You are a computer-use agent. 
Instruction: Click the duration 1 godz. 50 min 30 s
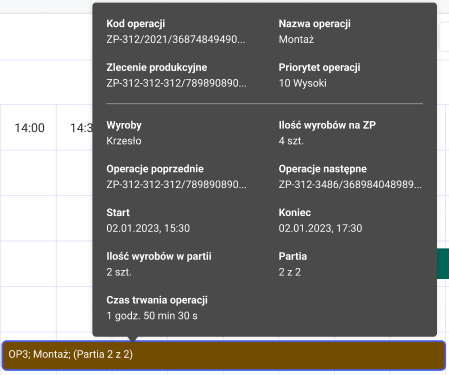tap(152, 316)
